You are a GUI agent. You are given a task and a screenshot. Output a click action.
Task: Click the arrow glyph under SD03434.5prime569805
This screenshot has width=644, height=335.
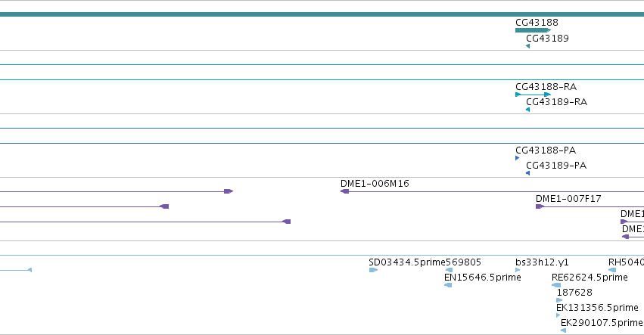(x=373, y=270)
